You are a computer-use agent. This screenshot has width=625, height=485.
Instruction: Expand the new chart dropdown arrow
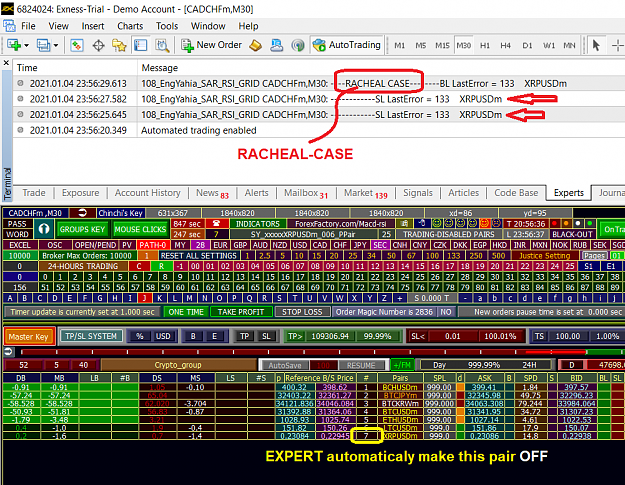pos(27,45)
